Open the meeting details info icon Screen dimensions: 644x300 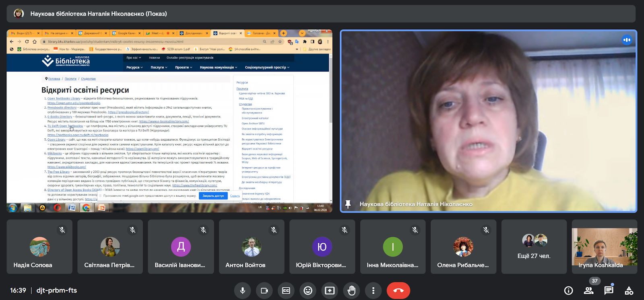pos(568,290)
